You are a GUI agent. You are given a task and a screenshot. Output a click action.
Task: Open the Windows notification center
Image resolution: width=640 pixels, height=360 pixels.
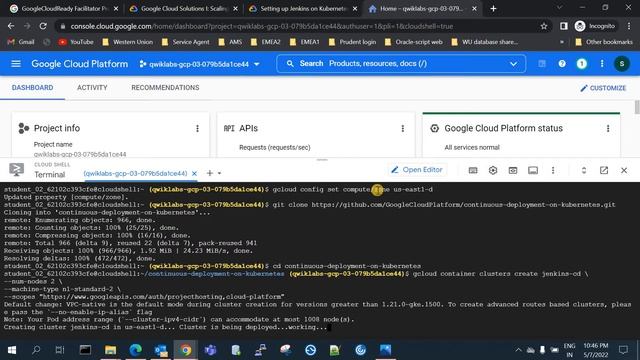tap(623, 350)
